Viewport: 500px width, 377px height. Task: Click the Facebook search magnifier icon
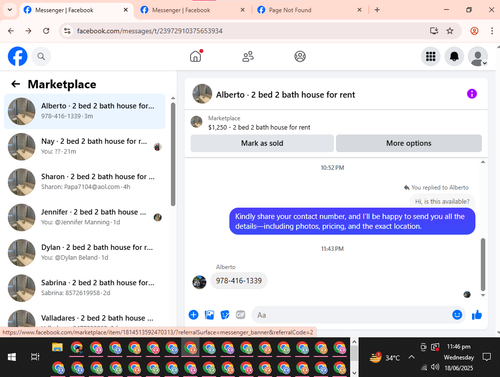41,56
